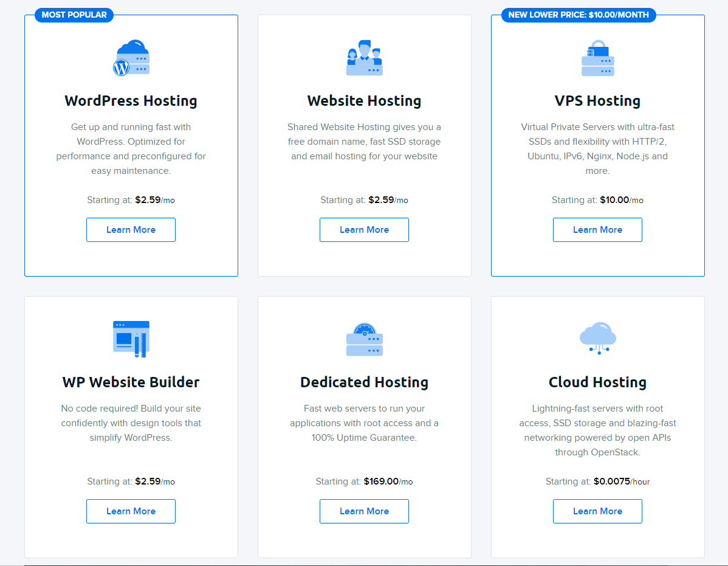Click the $169.00/mo Dedicated starting price
This screenshot has height=566, width=728.
pyautogui.click(x=388, y=481)
